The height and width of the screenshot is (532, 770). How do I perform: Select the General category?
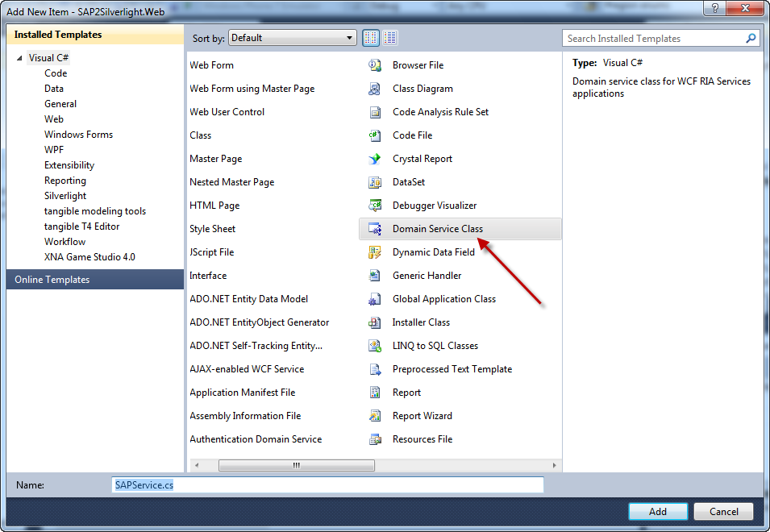pyautogui.click(x=60, y=103)
